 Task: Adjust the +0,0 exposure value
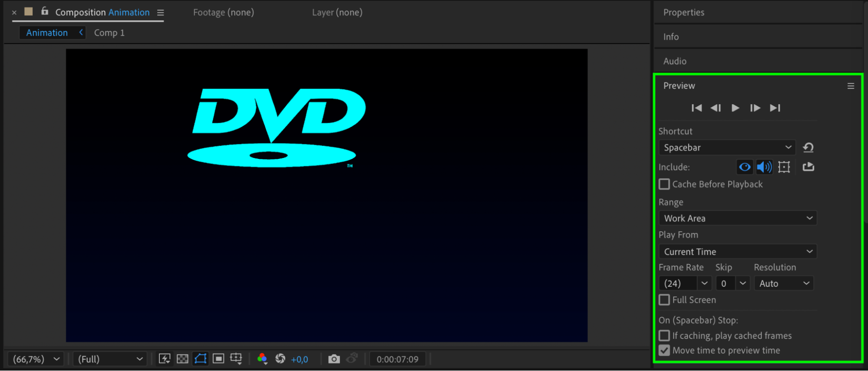pyautogui.click(x=300, y=360)
